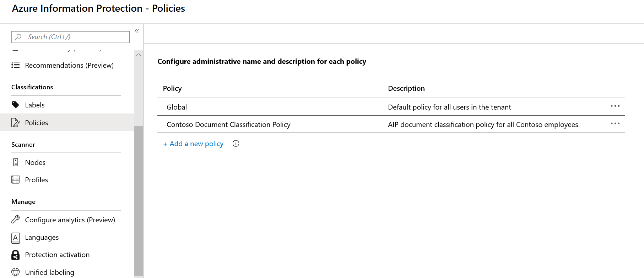This screenshot has width=644, height=278.
Task: Click 'AIP document classification policy' description
Action: pyautogui.click(x=484, y=124)
